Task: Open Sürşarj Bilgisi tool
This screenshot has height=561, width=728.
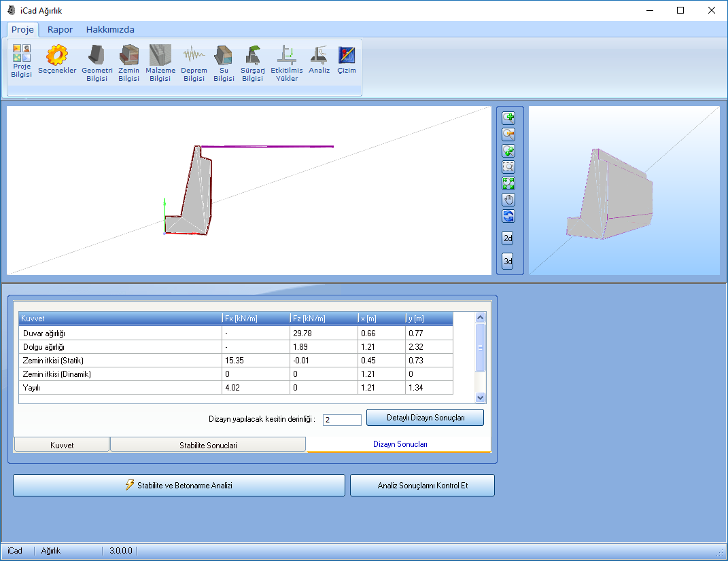Action: click(253, 63)
